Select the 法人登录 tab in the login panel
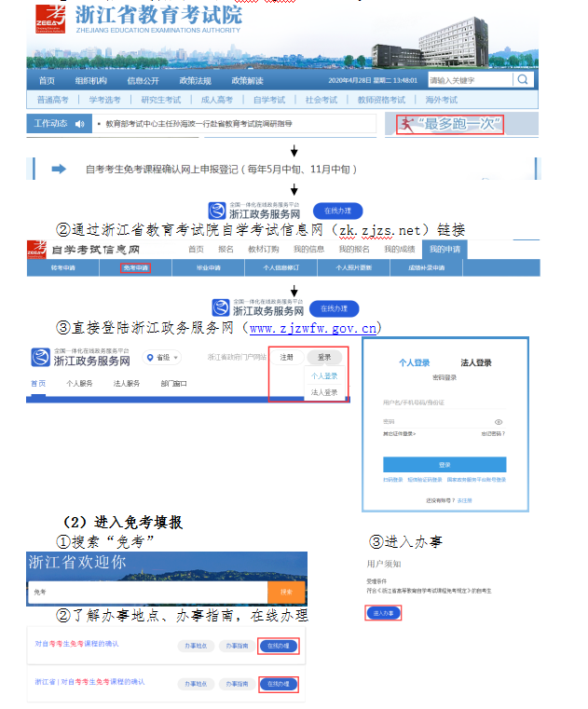 (x=476, y=362)
